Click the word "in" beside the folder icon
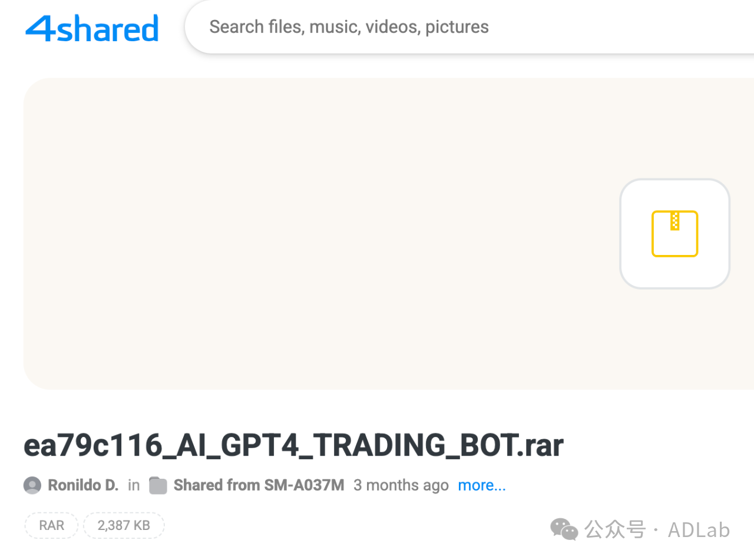 point(134,485)
